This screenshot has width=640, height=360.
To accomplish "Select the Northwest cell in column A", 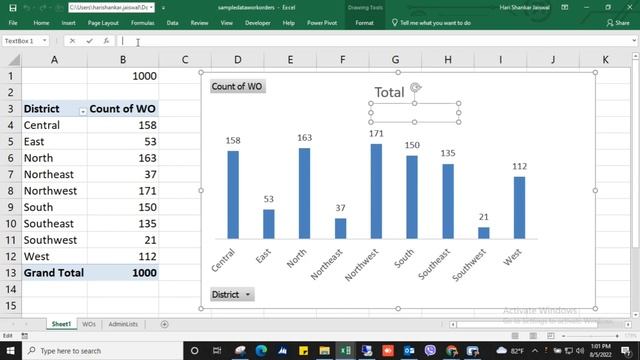I will (x=54, y=191).
